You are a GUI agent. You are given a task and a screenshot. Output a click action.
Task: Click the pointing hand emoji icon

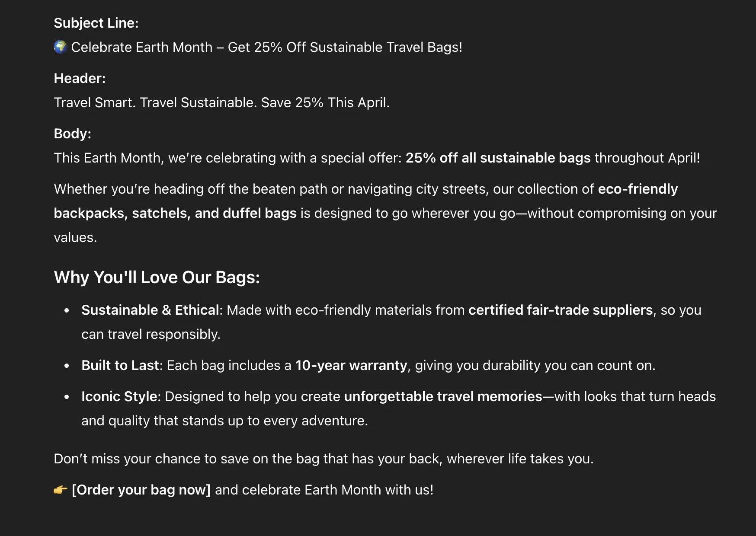pos(61,490)
